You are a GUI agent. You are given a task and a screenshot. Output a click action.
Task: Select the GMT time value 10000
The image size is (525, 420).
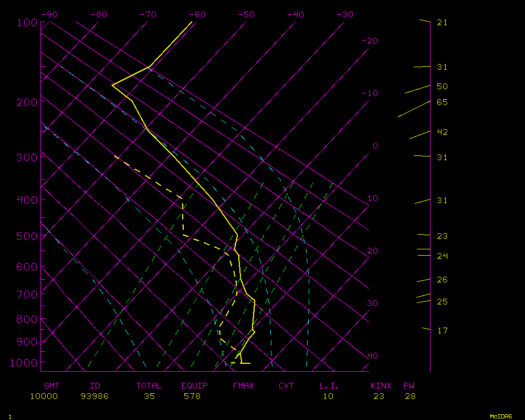[x=44, y=396]
